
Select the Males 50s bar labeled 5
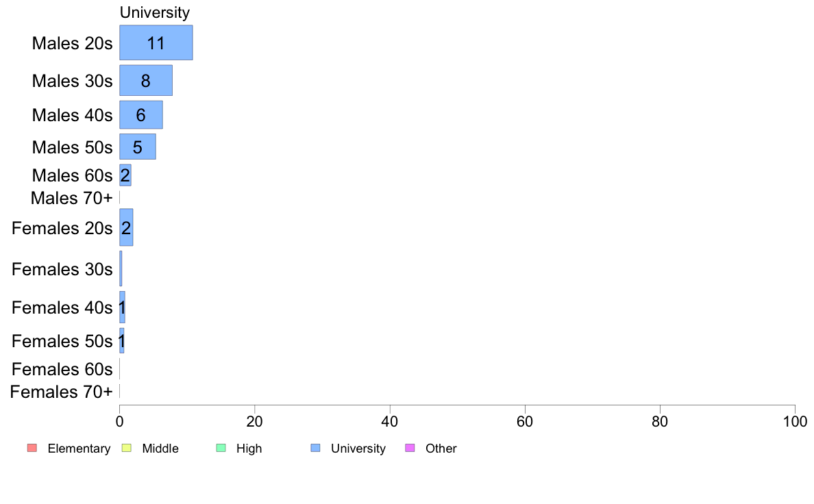pos(138,147)
